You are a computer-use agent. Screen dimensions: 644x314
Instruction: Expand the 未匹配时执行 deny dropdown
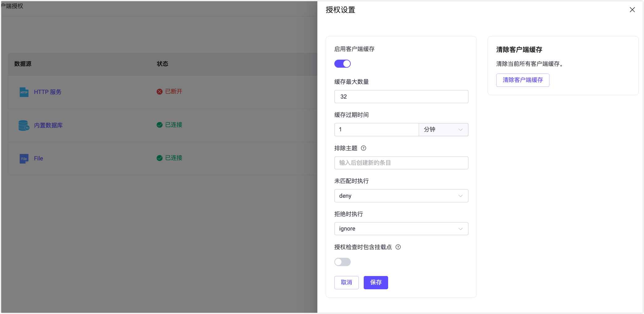point(401,196)
